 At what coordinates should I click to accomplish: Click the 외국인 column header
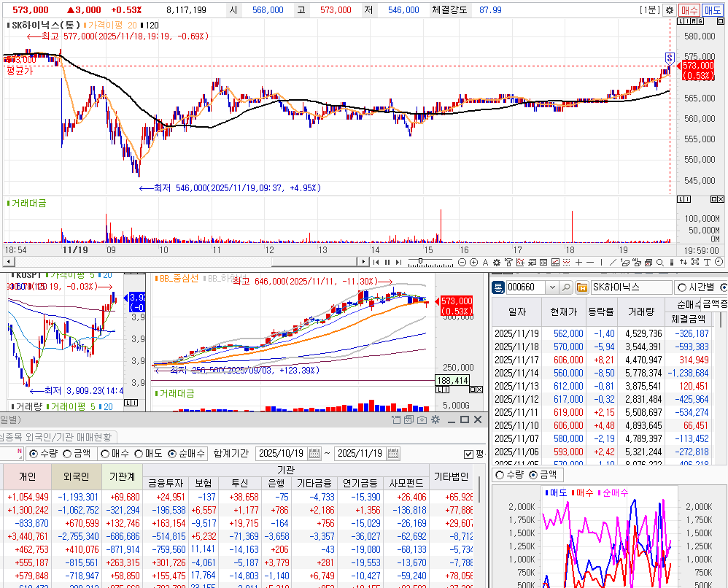76,476
